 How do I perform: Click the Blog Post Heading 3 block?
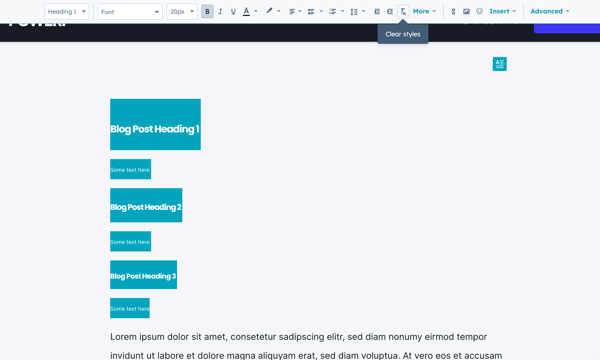point(143,275)
